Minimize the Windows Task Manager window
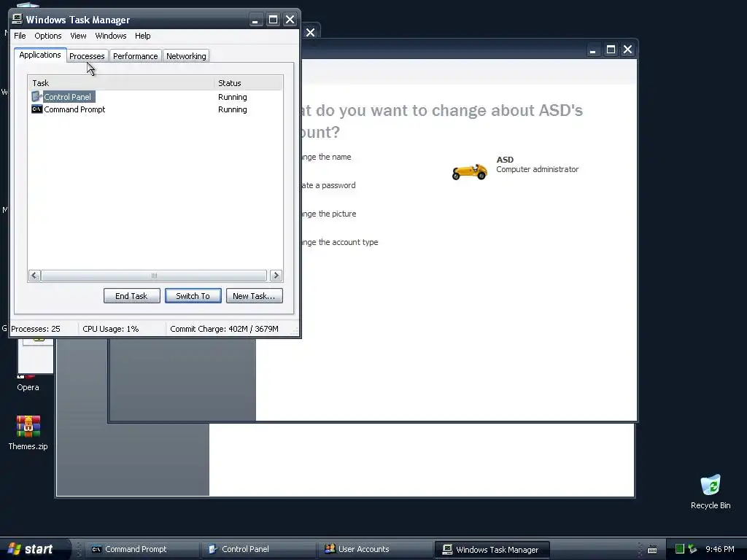This screenshot has height=560, width=747. [x=255, y=20]
